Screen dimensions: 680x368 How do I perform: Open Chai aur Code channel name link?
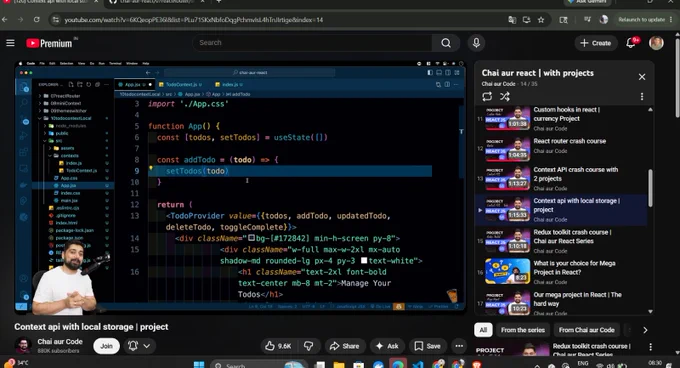click(60, 341)
